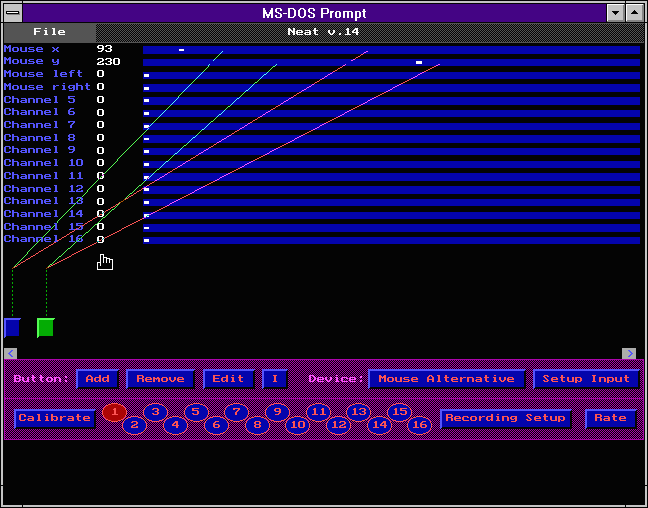The image size is (648, 508).
Task: Open Setup Input
Action: click(x=586, y=379)
